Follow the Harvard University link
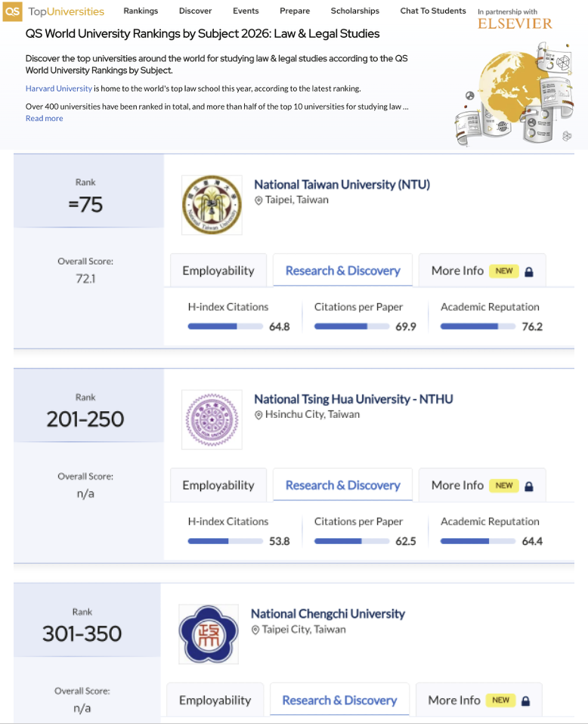 click(59, 88)
